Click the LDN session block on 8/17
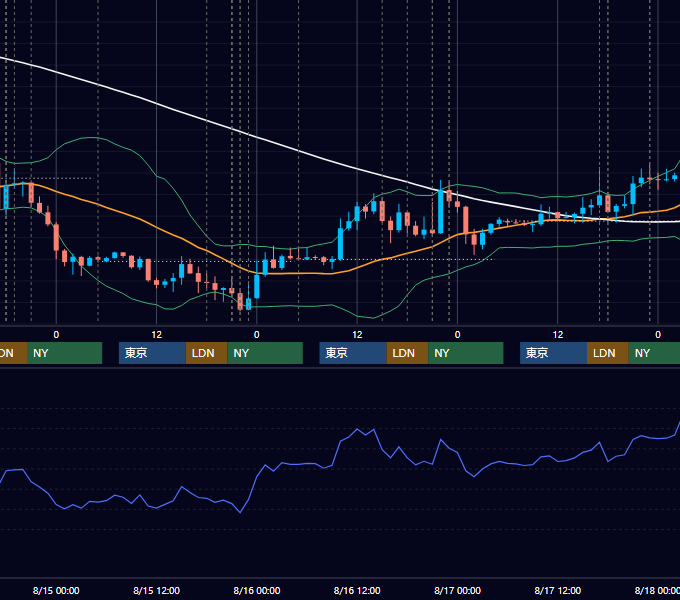The width and height of the screenshot is (680, 600). [x=608, y=353]
